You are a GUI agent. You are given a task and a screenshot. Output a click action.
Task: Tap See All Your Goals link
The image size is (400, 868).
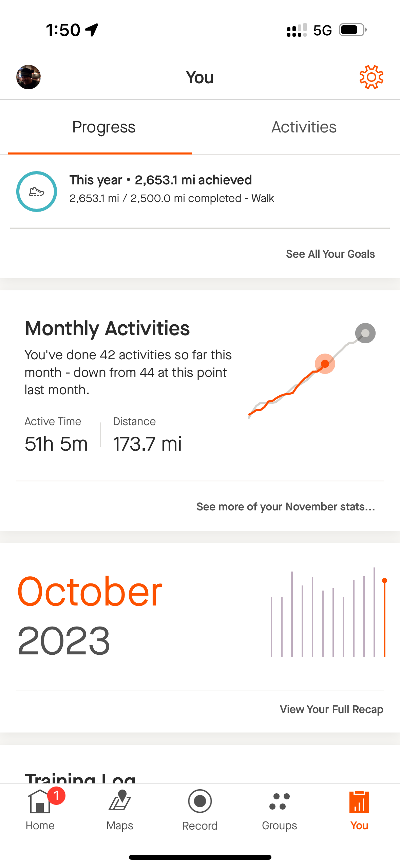330,254
